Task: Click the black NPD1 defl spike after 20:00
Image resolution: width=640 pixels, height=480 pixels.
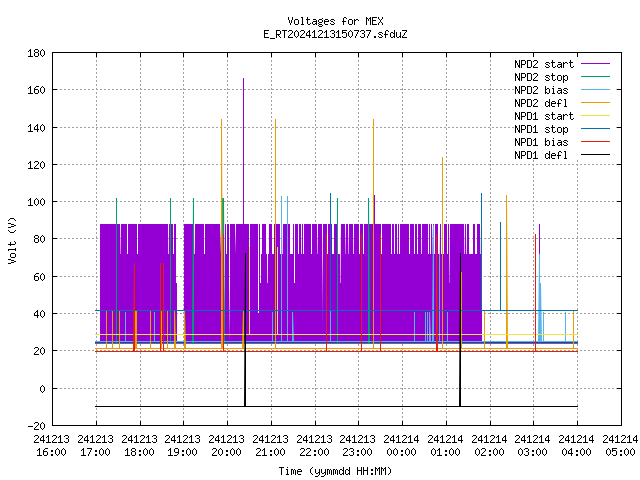Action: (245, 330)
